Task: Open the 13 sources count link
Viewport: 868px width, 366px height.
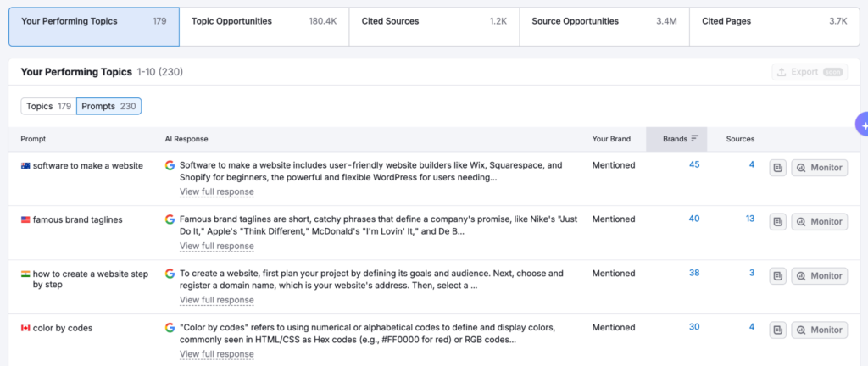Action: click(749, 219)
